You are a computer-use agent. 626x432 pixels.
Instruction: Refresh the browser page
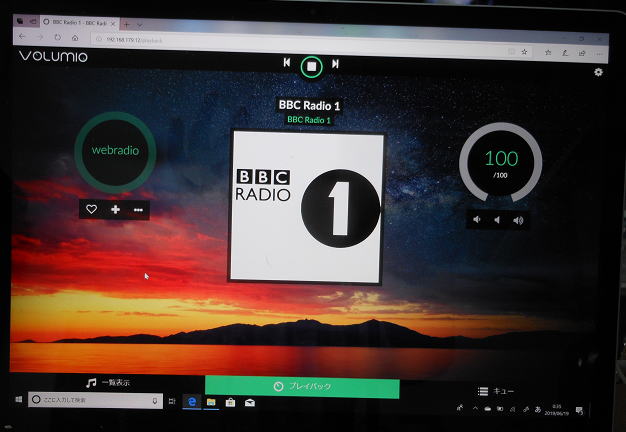tap(58, 37)
